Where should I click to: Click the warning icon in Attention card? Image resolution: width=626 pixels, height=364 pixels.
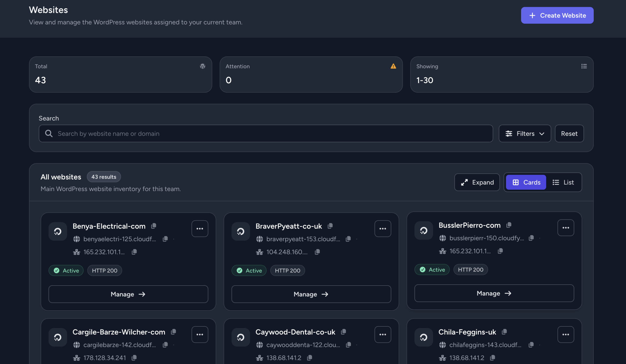tap(393, 66)
